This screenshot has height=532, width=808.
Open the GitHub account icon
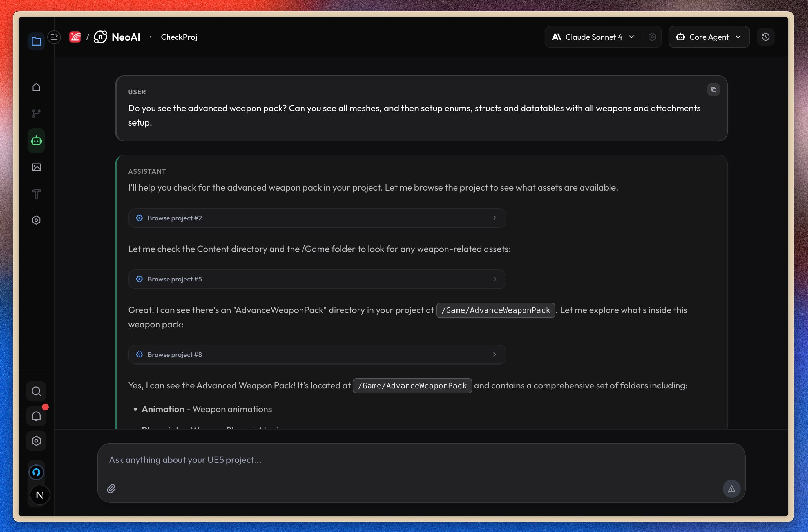pos(36,471)
